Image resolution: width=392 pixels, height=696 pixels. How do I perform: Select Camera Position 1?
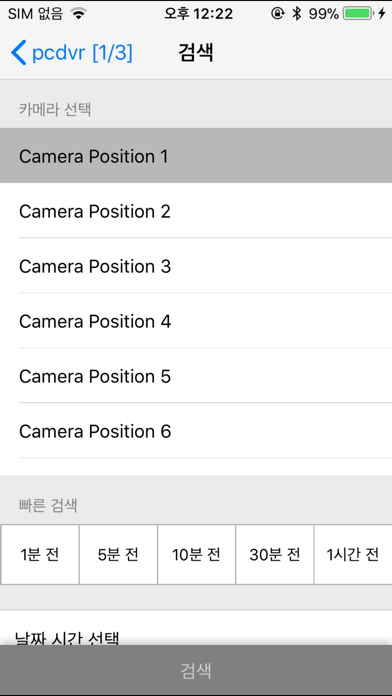pos(196,156)
